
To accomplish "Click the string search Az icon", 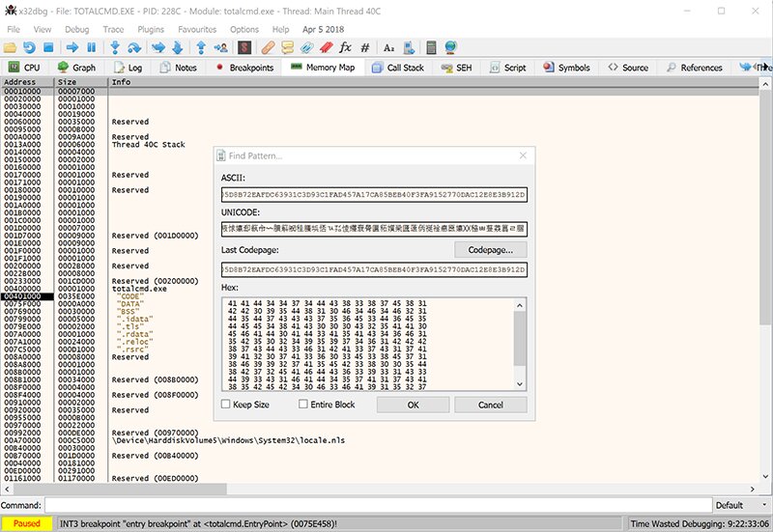I will click(x=389, y=47).
